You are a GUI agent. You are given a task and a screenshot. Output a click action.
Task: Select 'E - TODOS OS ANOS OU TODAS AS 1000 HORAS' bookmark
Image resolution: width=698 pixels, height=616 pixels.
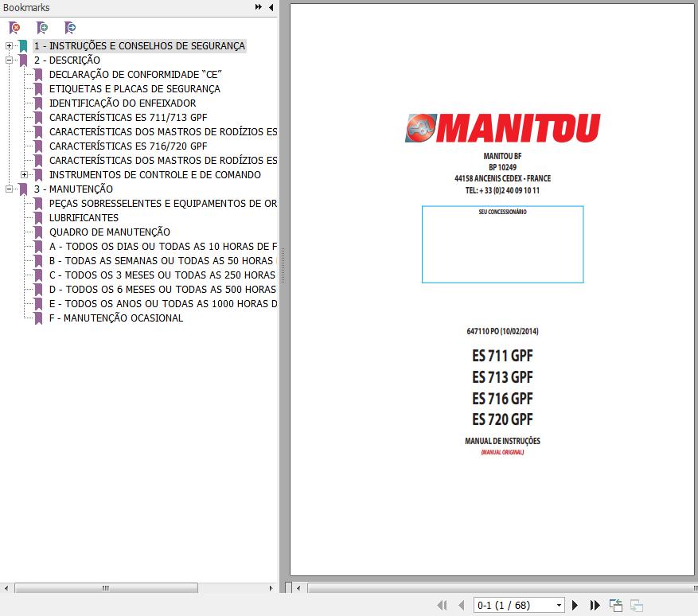click(x=163, y=303)
